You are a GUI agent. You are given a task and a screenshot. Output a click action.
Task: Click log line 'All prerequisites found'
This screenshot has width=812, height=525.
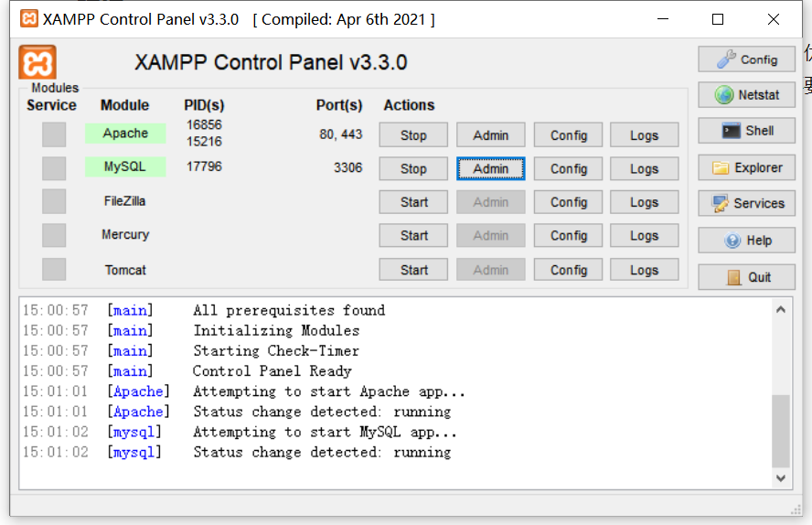tap(289, 310)
